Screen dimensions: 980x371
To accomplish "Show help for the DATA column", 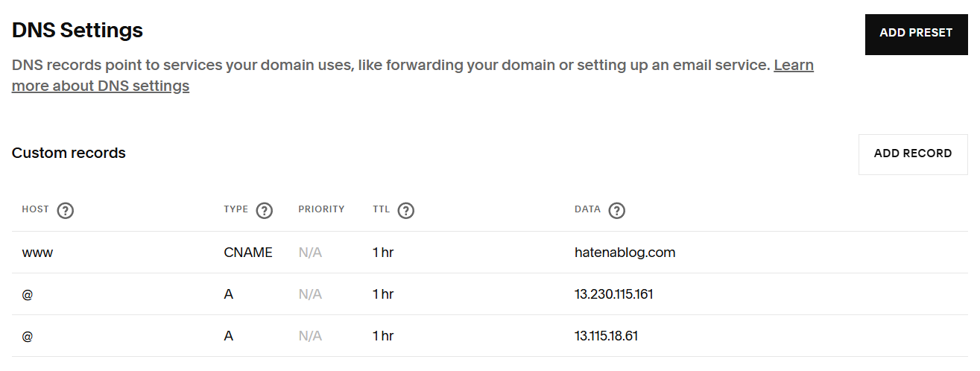I will tap(616, 211).
